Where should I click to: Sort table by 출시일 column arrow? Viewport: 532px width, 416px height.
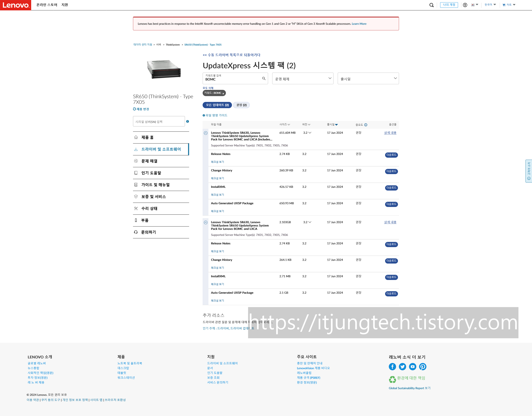click(x=336, y=125)
